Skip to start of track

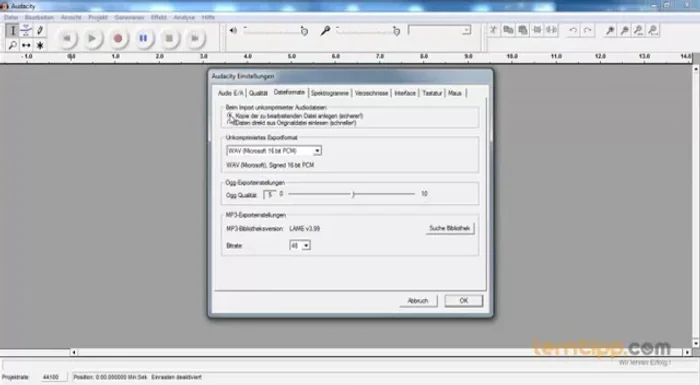click(x=67, y=38)
